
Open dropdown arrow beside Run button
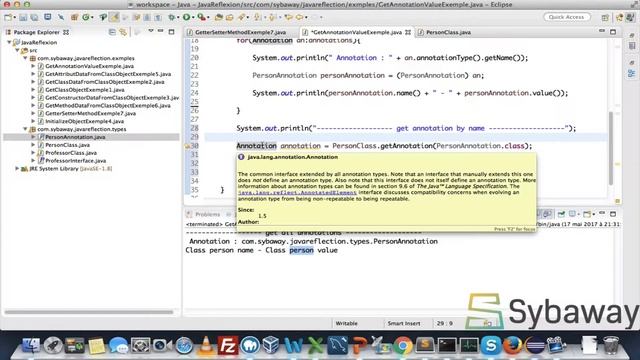[x=193, y=18]
